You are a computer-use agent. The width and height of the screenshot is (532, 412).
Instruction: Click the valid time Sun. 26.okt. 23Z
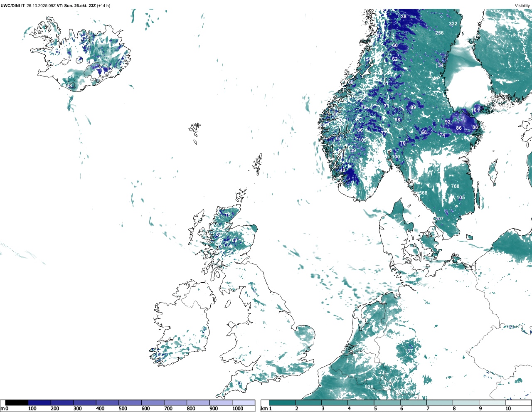(x=80, y=6)
